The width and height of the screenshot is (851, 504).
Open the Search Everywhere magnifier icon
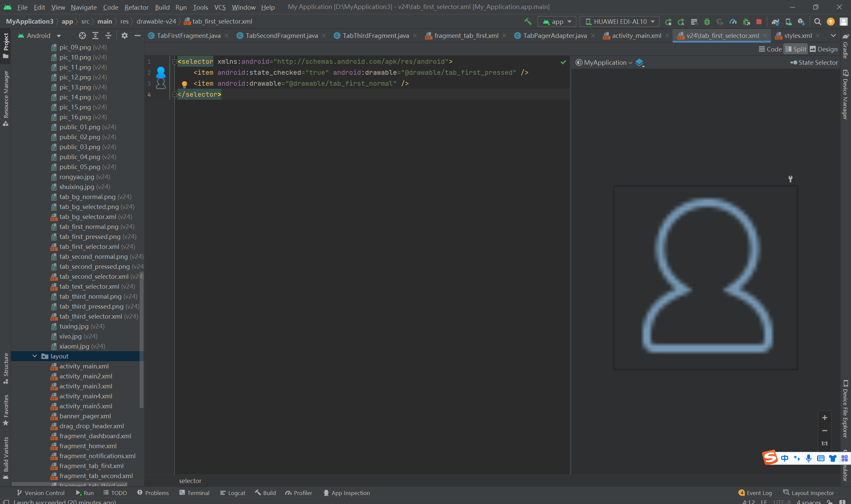click(817, 21)
